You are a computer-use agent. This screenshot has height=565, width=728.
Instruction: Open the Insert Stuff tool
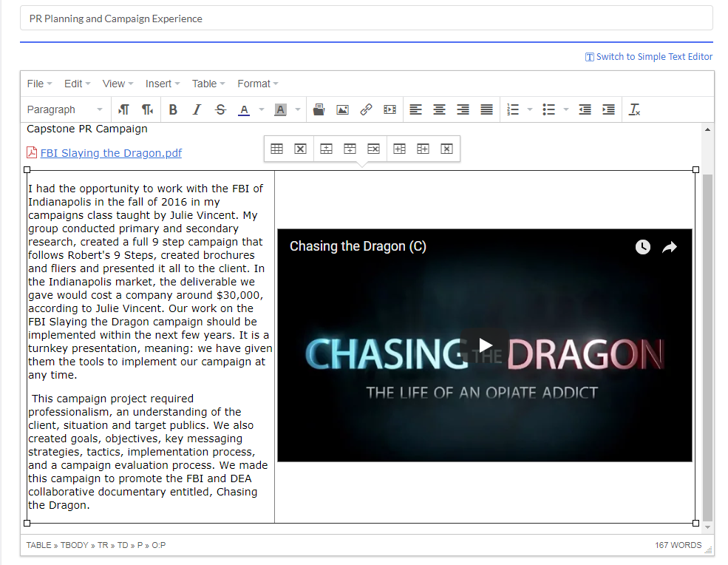point(319,109)
